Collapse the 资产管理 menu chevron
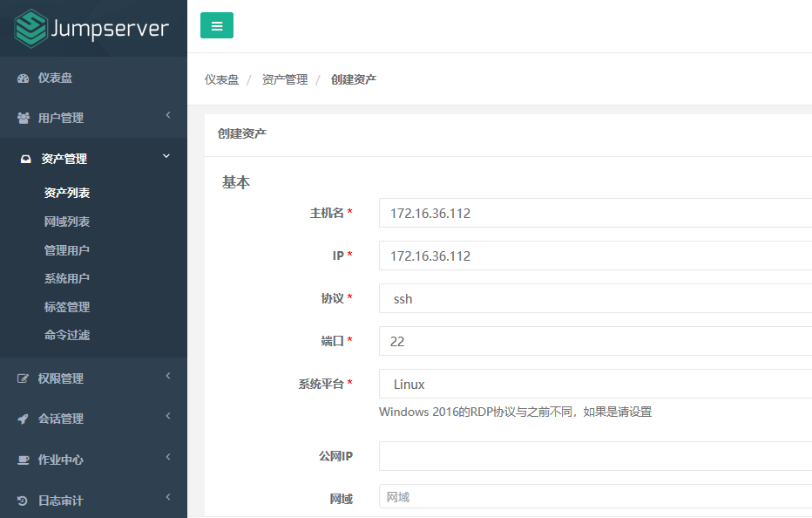812x518 pixels. [166, 157]
